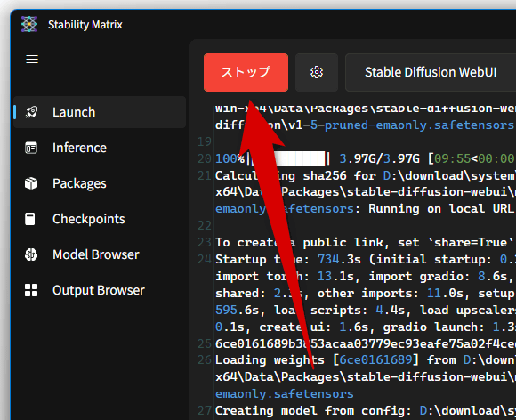Switch to the Packages page
The height and width of the screenshot is (420, 516).
point(100,183)
